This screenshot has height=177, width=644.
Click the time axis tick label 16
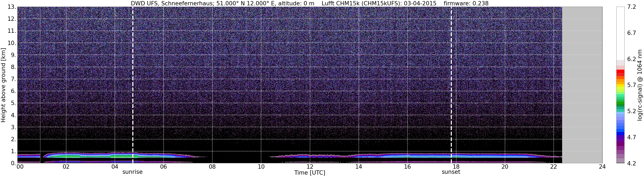tap(407, 167)
